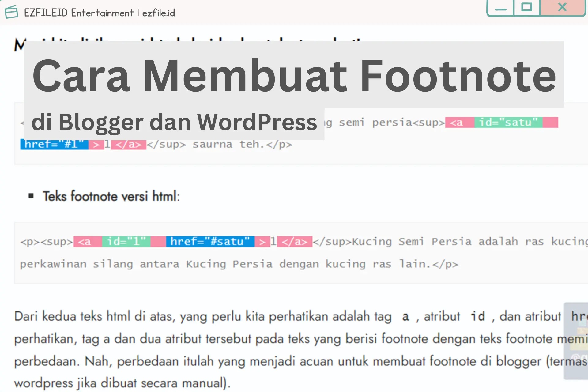Click the 'Teks footnote versi html:' bullet text
The width and height of the screenshot is (588, 392).
(111, 196)
